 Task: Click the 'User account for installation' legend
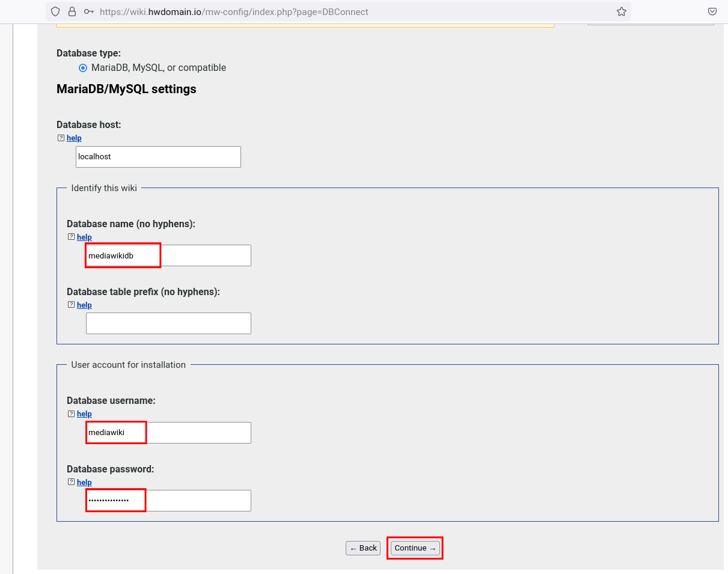coord(128,365)
